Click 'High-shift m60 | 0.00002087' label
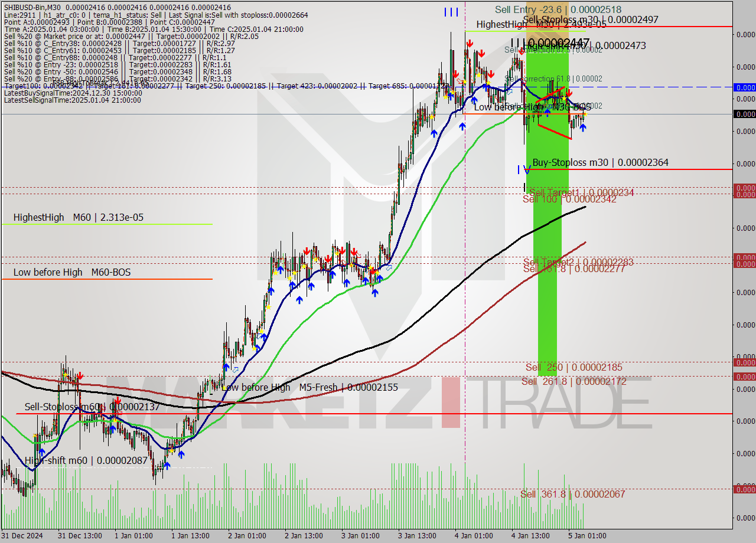756x543 pixels. pos(86,460)
